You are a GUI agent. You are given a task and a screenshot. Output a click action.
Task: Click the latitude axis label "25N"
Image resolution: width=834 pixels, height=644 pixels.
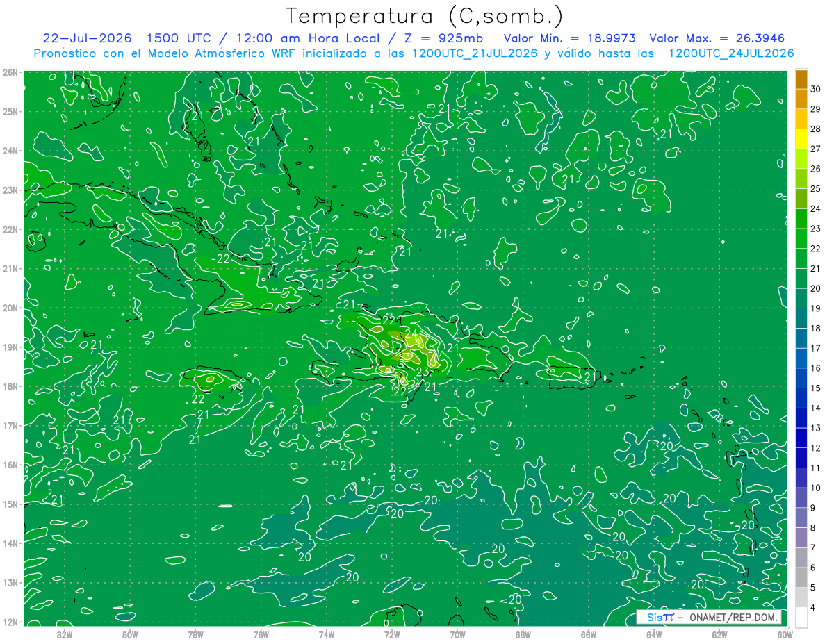click(x=10, y=111)
